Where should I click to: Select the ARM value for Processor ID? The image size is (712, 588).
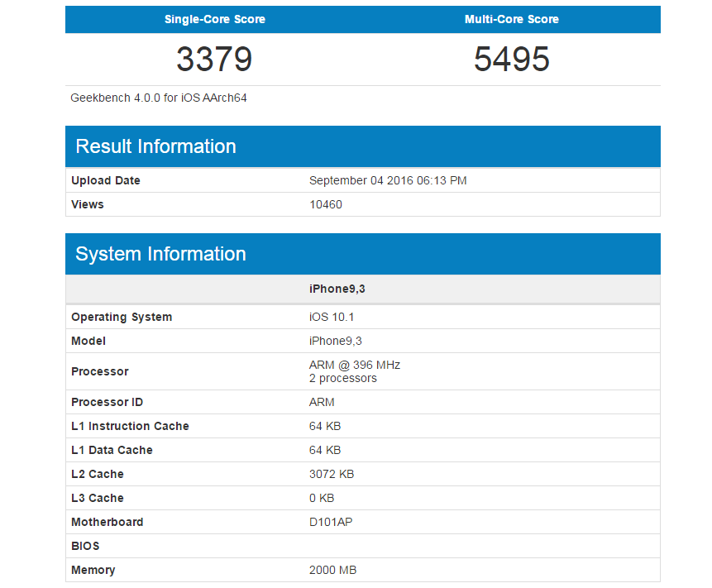click(x=322, y=402)
